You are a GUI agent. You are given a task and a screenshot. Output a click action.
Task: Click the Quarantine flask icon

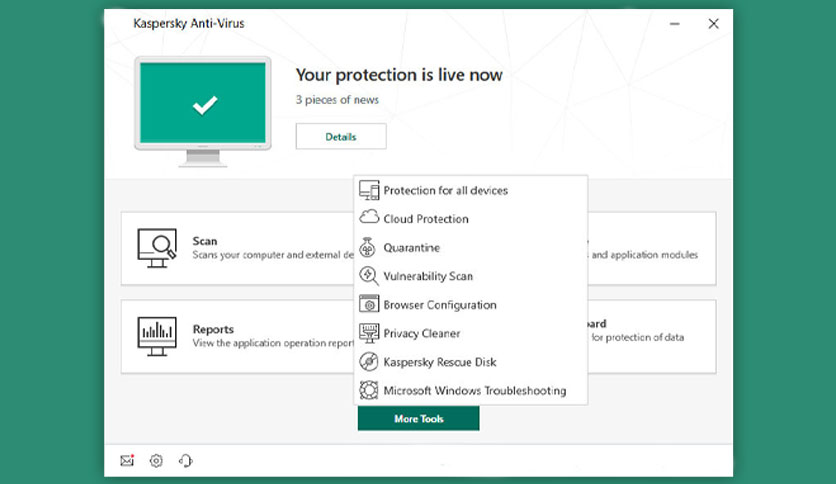[x=367, y=247]
